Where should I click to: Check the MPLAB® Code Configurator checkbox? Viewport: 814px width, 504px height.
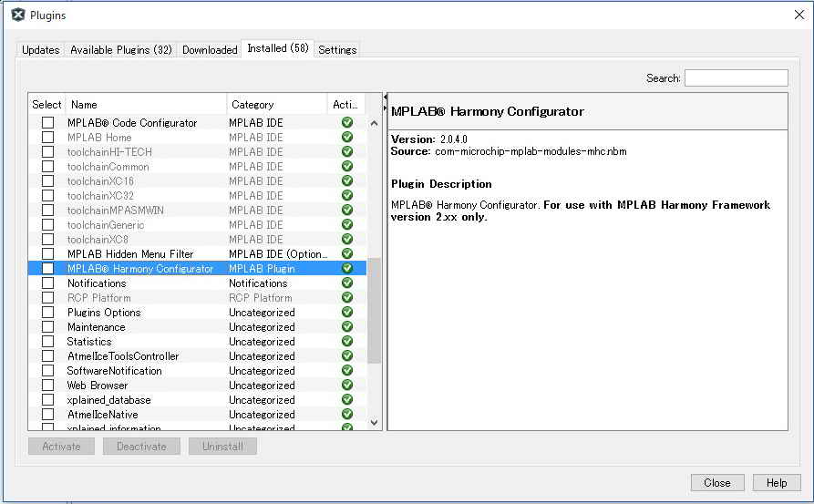(47, 122)
